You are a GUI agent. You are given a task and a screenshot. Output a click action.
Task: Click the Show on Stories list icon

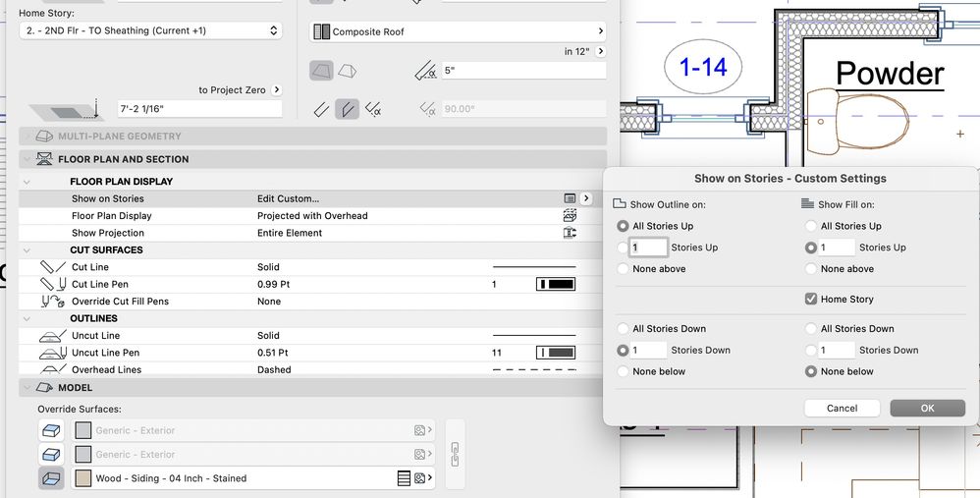coord(570,198)
